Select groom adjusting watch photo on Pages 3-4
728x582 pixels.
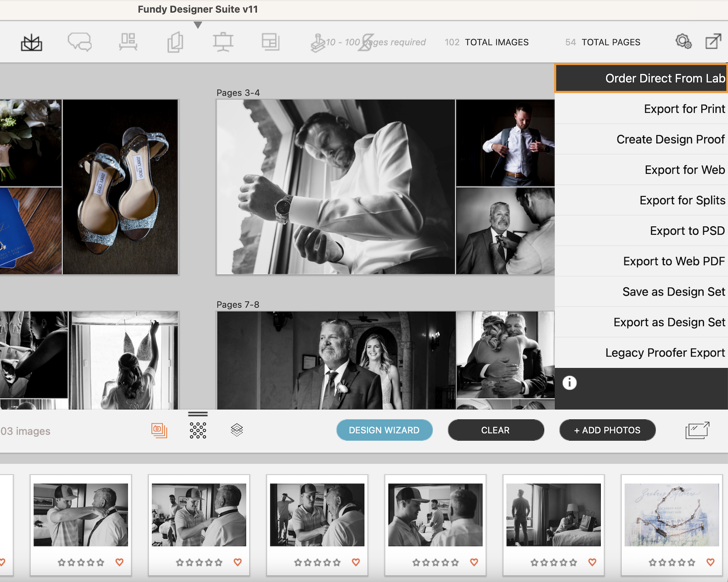336,187
